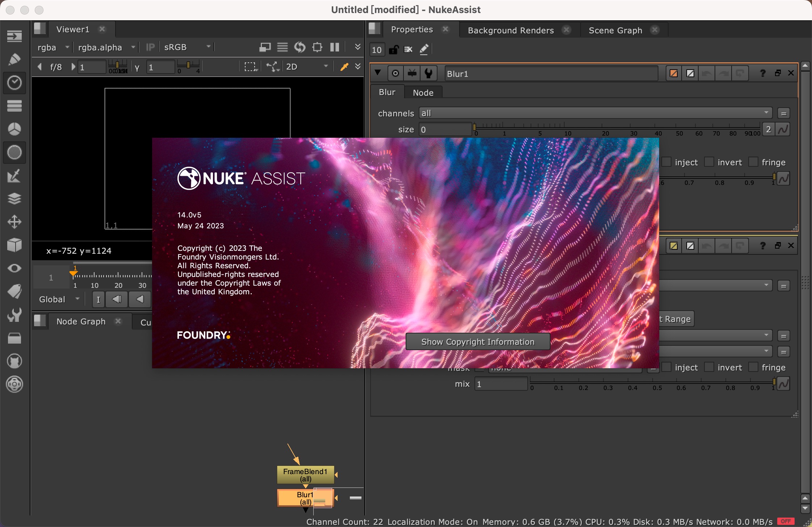Toggle the lower panel invert checkbox
Viewport: 812px width, 527px height.
(709, 367)
